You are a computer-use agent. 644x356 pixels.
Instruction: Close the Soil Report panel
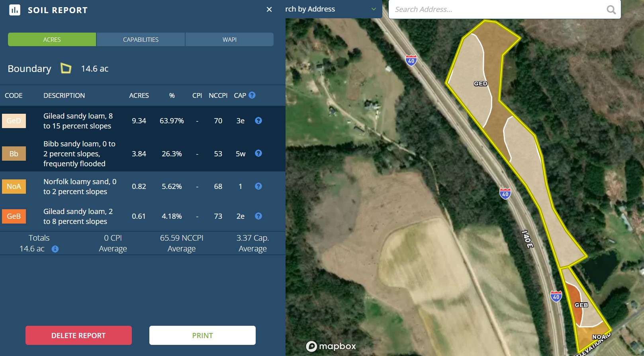[x=269, y=10]
